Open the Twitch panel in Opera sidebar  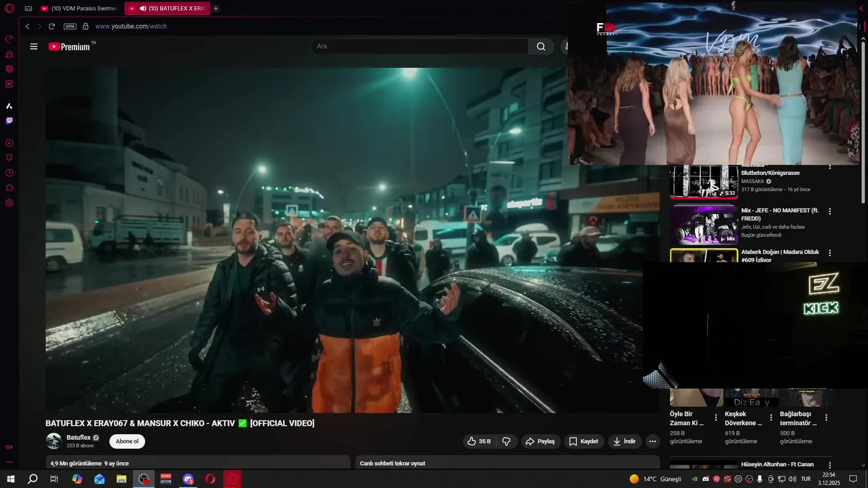(x=9, y=121)
